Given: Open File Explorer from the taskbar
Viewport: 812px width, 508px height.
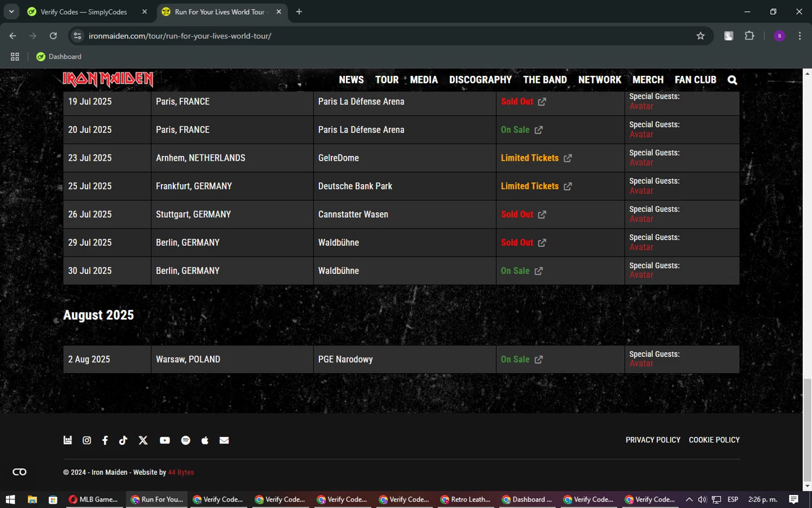Looking at the screenshot, I should [x=32, y=499].
